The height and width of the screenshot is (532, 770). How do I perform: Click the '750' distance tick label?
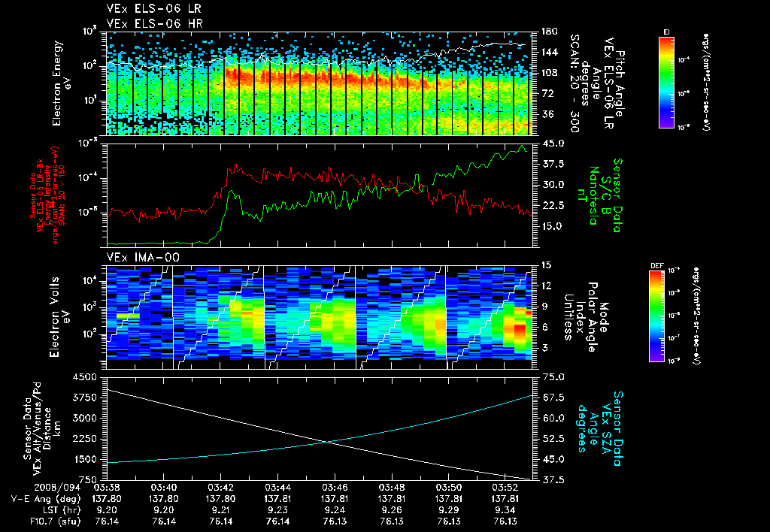click(88, 480)
